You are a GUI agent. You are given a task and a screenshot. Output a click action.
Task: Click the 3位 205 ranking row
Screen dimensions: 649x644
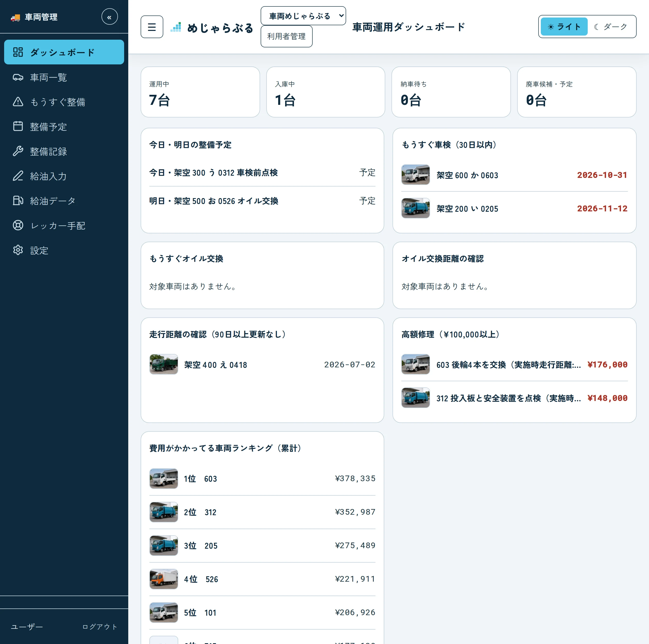pyautogui.click(x=262, y=546)
